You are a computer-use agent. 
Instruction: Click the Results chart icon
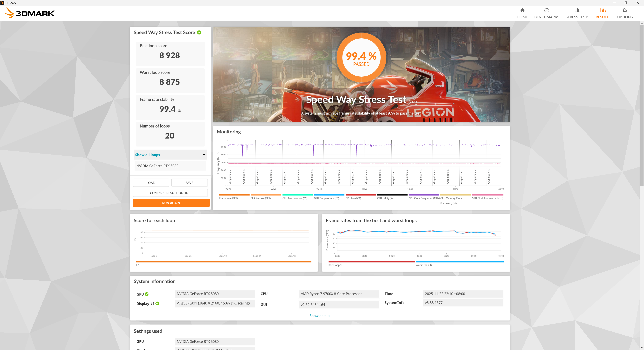coord(603,10)
